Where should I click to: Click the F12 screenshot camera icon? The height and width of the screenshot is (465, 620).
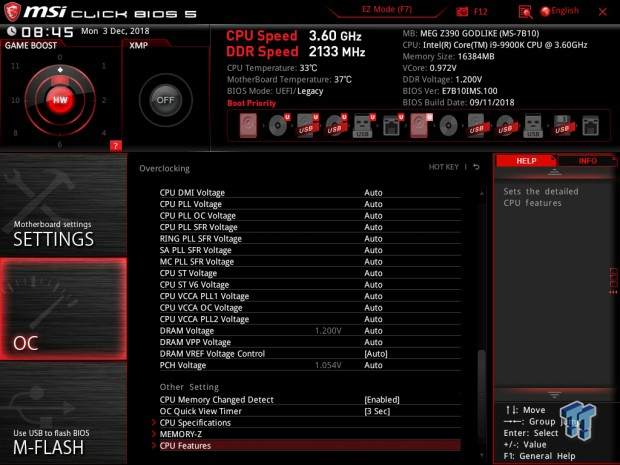point(462,12)
